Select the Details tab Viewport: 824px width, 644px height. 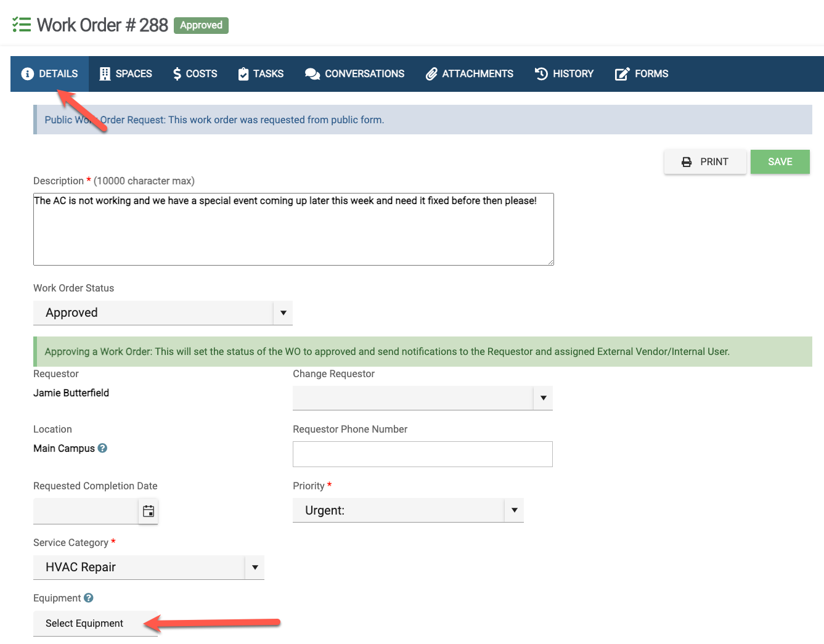[x=50, y=74]
